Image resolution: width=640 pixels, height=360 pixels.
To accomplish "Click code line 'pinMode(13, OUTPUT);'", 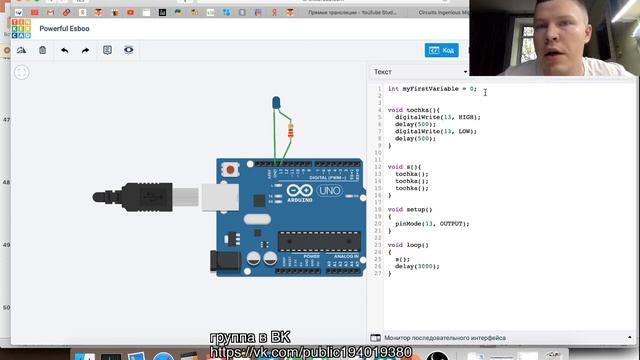I will pos(432,224).
